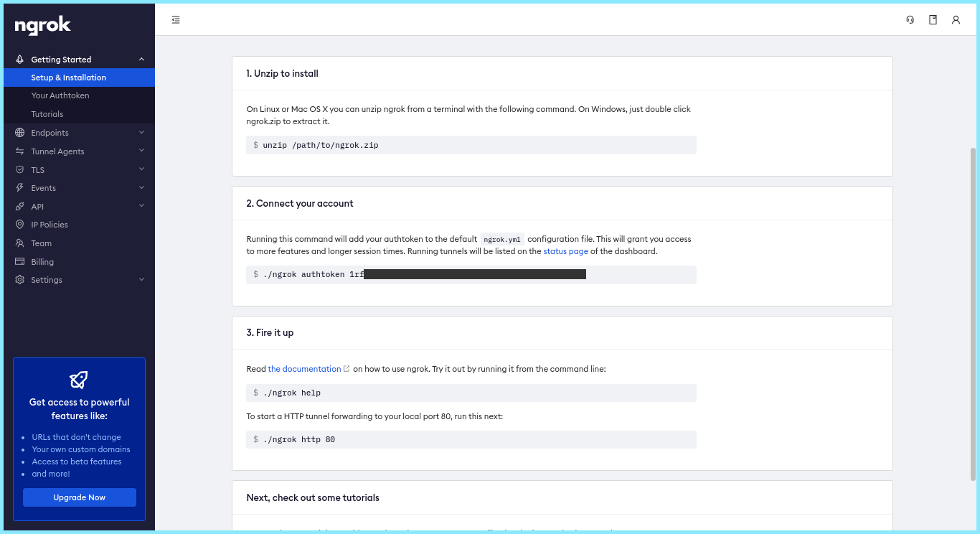Expand the Tunnel Agents submenu
Image resolution: width=980 pixels, height=534 pixels.
pos(79,151)
